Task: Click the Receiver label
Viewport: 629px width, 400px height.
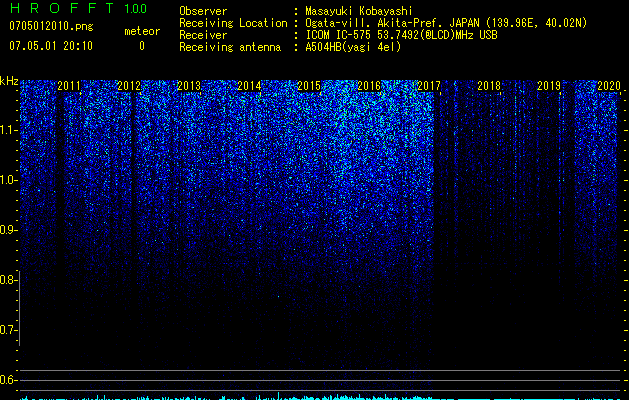Action: pyautogui.click(x=203, y=35)
